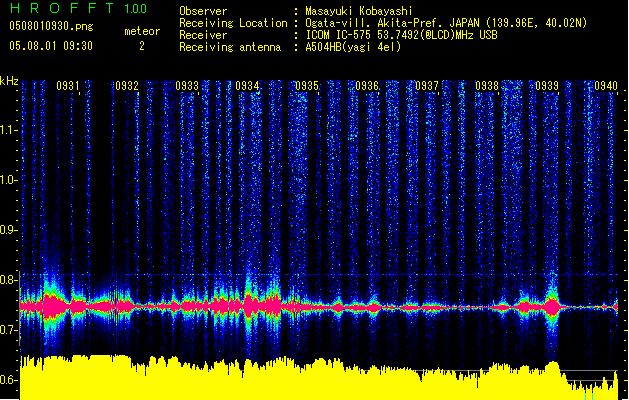Click the 0933 time marker
The image size is (629, 400).
(x=187, y=86)
